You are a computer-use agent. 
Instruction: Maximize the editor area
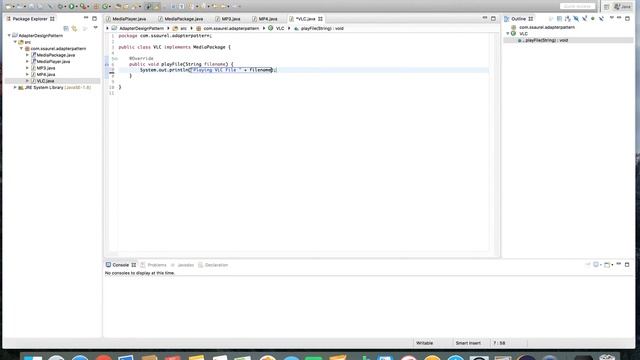[493, 18]
